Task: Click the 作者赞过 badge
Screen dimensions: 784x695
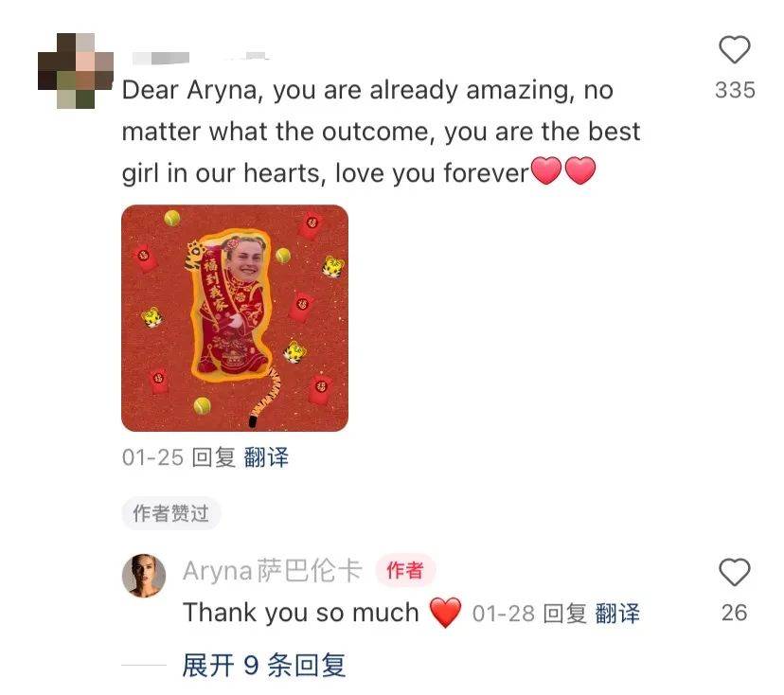Action: tap(170, 513)
